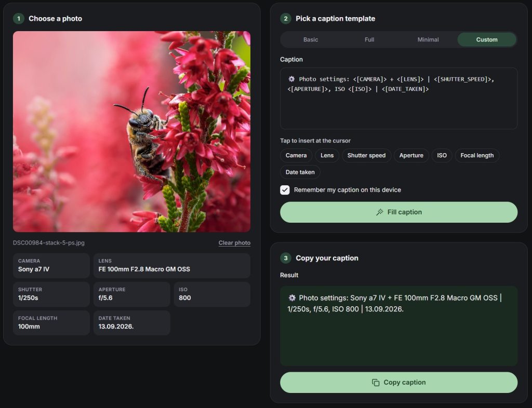Insert the Shutter speed tag chip
The height and width of the screenshot is (408, 532).
pos(366,156)
